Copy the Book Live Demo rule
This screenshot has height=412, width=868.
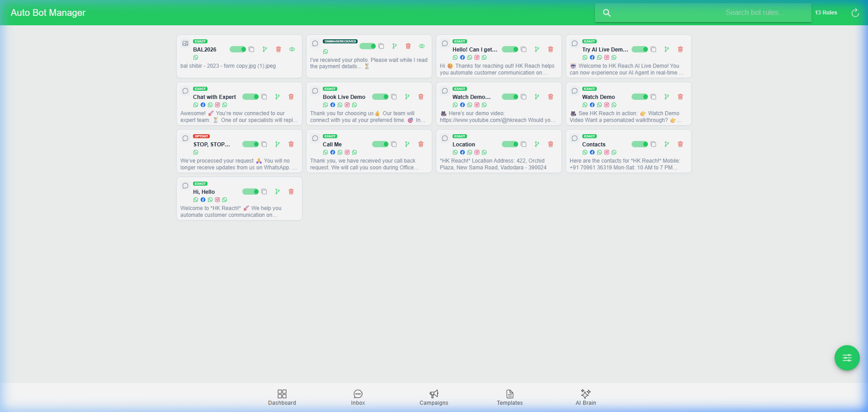click(394, 97)
